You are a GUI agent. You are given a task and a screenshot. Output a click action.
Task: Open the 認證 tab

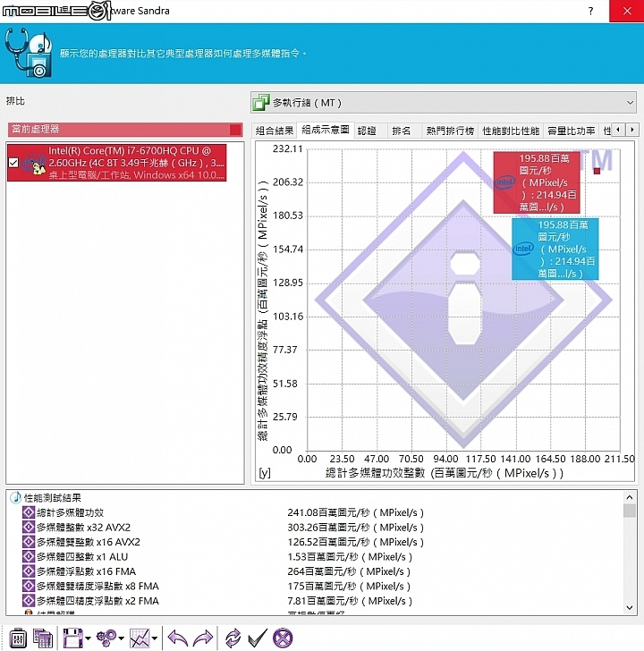point(367,131)
